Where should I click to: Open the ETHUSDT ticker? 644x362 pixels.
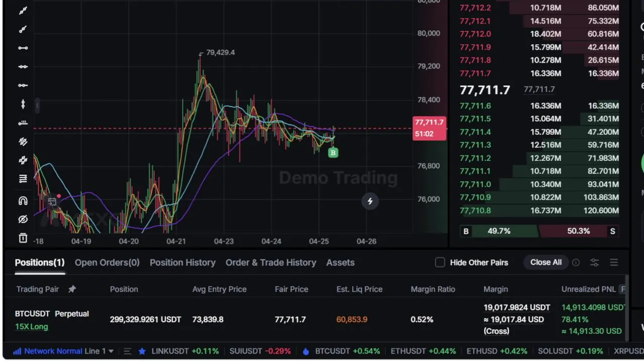click(x=423, y=351)
